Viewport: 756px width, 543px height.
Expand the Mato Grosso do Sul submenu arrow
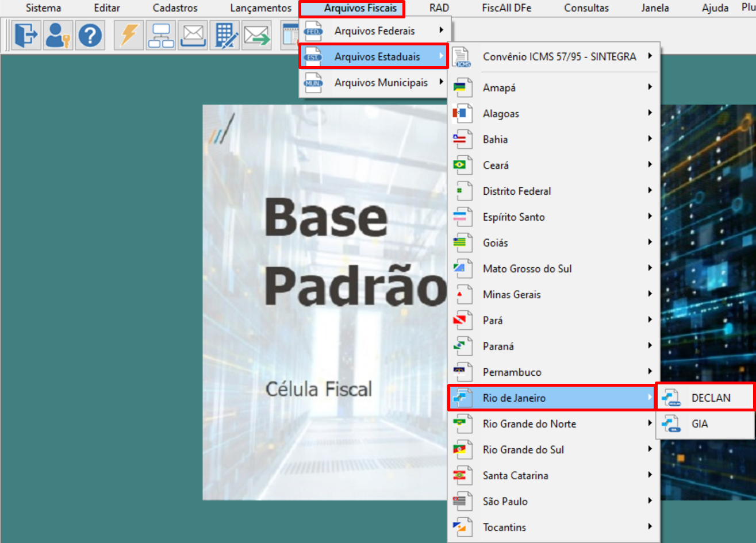coord(650,268)
